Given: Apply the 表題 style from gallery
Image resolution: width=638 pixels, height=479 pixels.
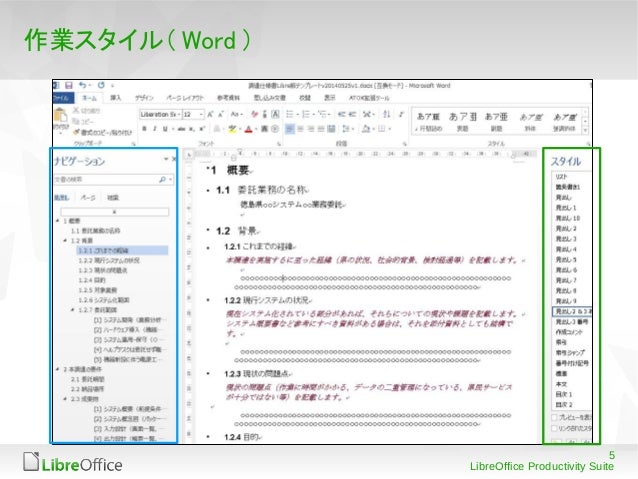Looking at the screenshot, I should point(463,121).
